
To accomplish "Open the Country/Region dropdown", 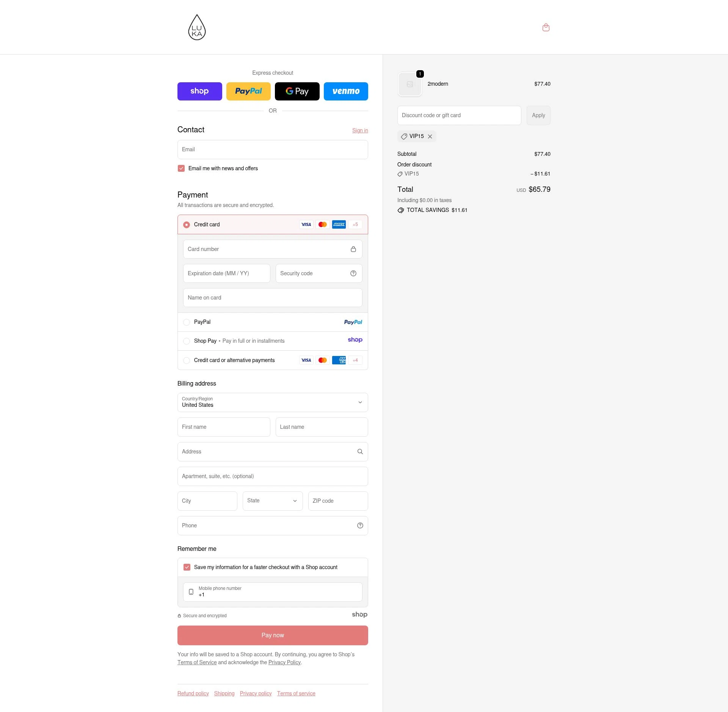I will 272,402.
